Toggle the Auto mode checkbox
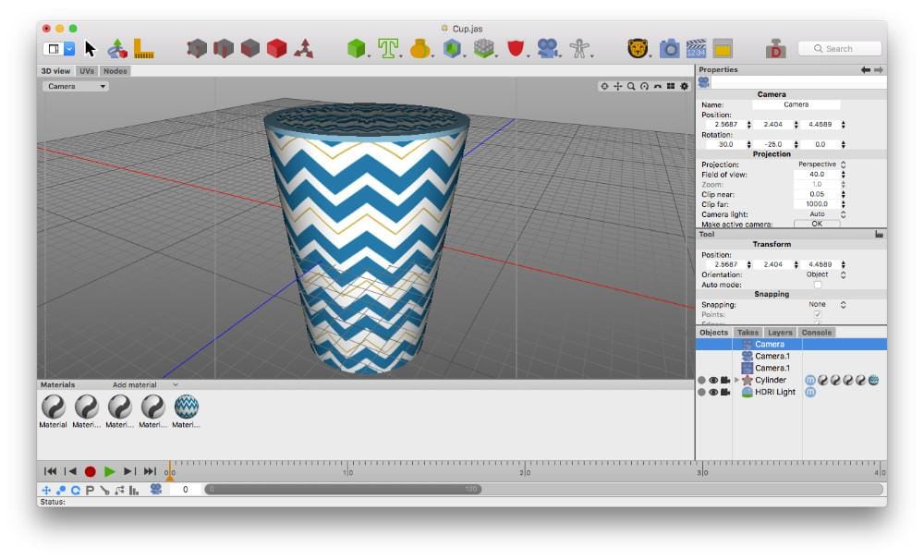This screenshot has height=560, width=924. point(818,285)
